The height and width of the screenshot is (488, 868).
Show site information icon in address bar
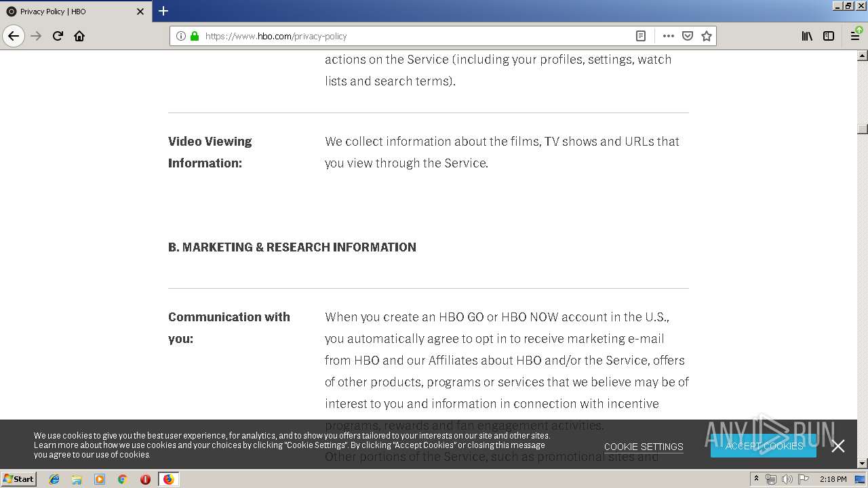181,36
